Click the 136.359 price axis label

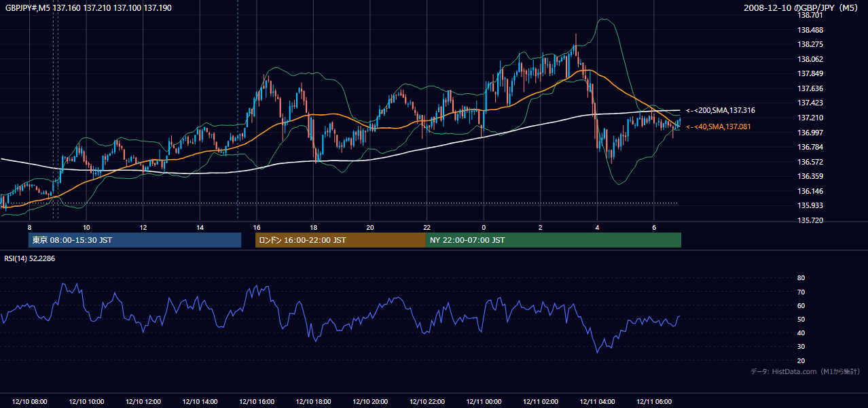(x=811, y=176)
